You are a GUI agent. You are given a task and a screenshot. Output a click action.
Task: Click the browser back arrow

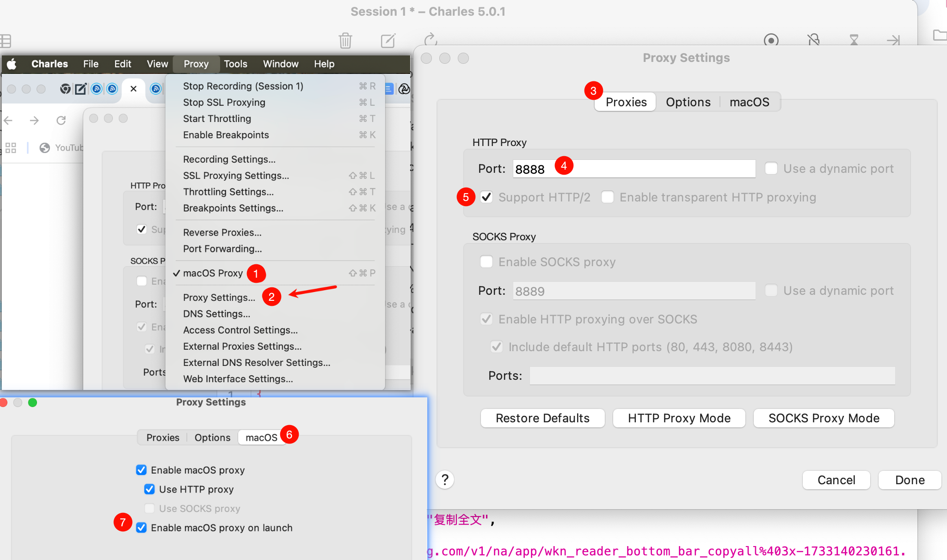(8, 121)
